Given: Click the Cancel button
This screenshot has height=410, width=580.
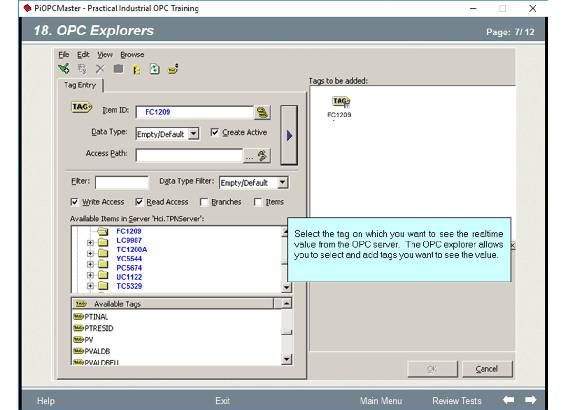Looking at the screenshot, I should tap(487, 369).
